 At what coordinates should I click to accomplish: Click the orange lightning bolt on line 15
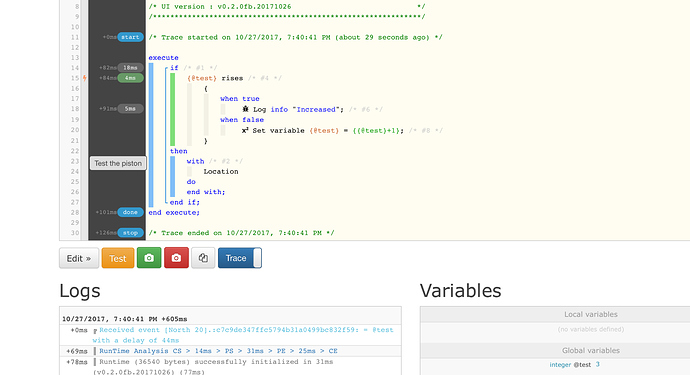pos(84,78)
